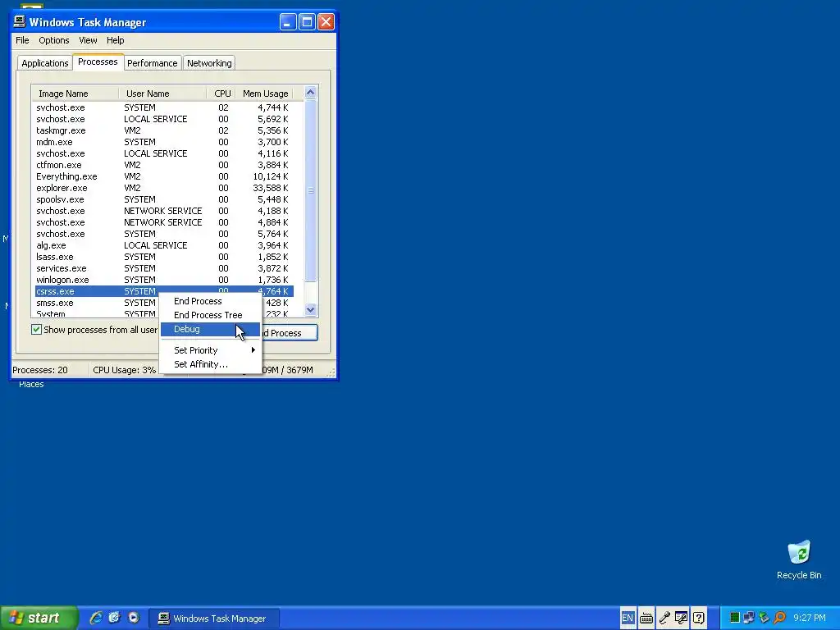Open speech tools icon in language bar
The width and height of the screenshot is (840, 630).
pyautogui.click(x=681, y=619)
